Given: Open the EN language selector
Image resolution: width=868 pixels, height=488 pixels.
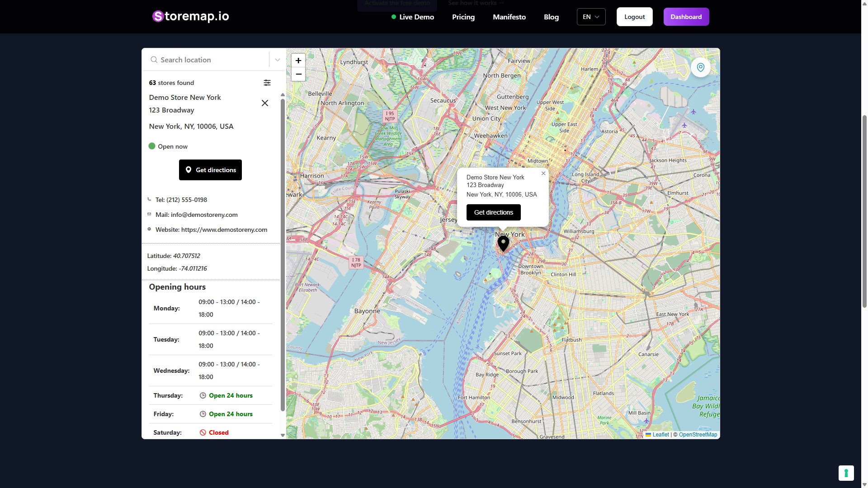Looking at the screenshot, I should click(x=591, y=17).
